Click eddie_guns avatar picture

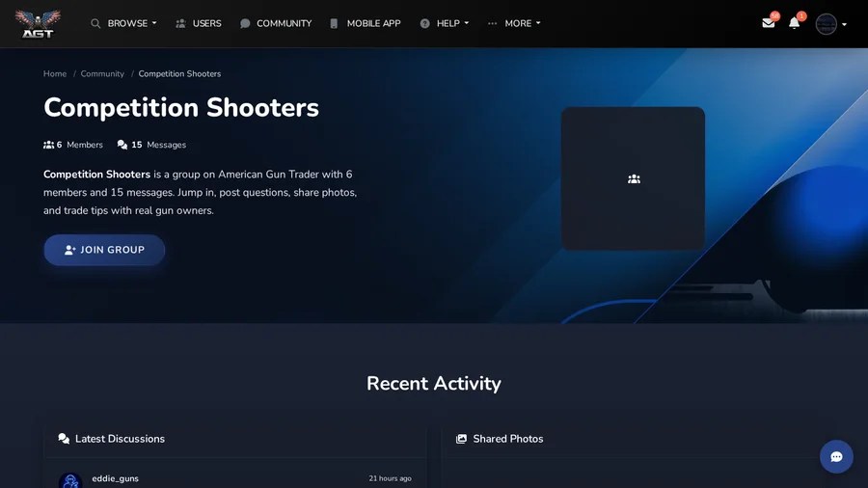(x=70, y=480)
